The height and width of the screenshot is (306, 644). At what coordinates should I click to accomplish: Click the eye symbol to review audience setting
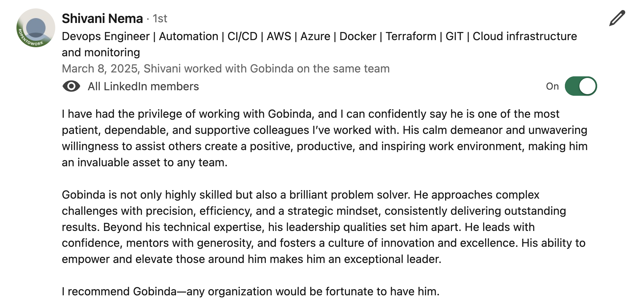pos(72,86)
